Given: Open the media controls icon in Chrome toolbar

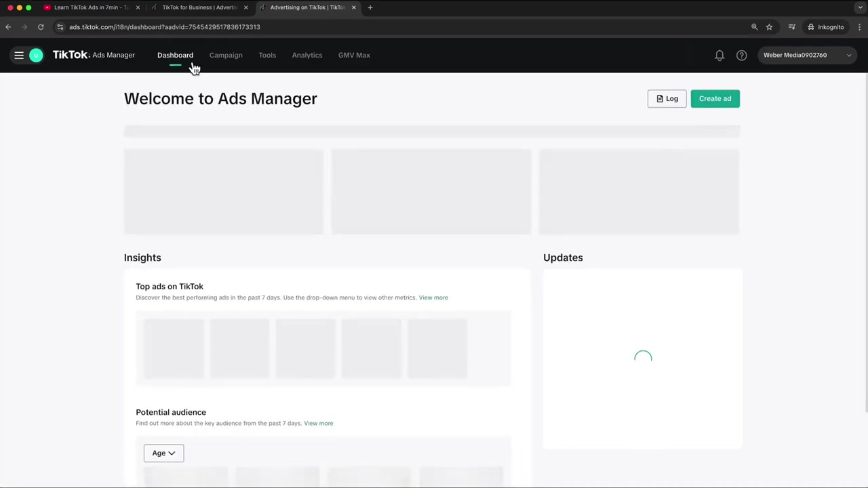Looking at the screenshot, I should pos(791,27).
